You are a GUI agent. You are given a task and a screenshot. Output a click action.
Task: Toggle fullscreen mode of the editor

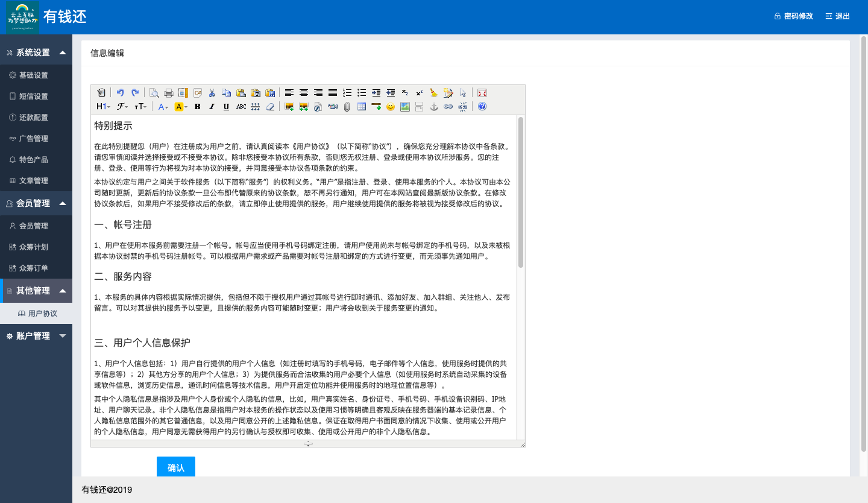pos(482,93)
